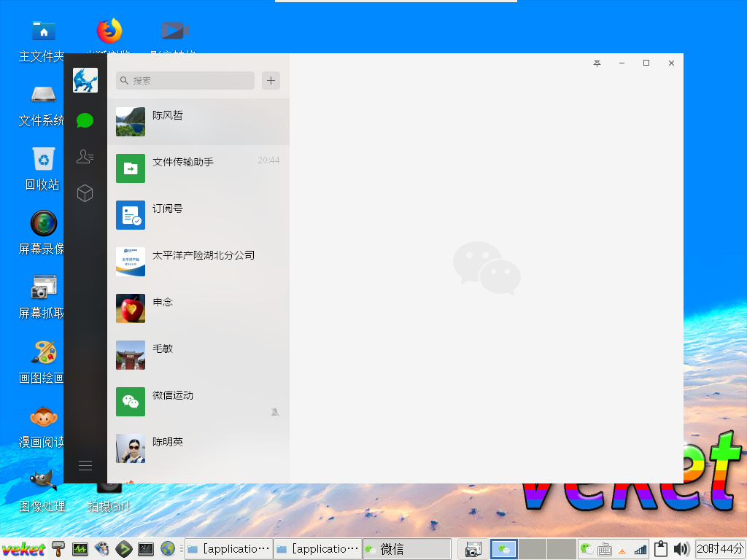Click the search box in WeChat
The height and width of the screenshot is (560, 747).
[x=191, y=80]
